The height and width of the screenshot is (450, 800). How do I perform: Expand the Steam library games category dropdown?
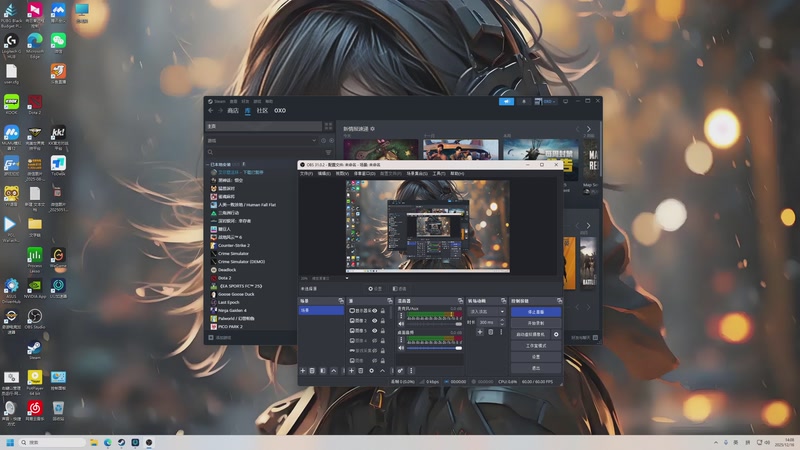click(313, 140)
